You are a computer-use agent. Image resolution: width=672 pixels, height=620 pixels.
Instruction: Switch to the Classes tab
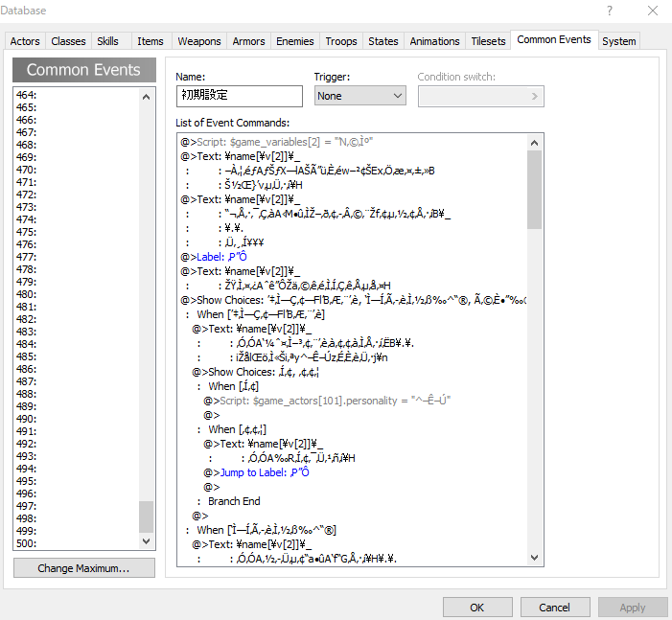[x=68, y=41]
